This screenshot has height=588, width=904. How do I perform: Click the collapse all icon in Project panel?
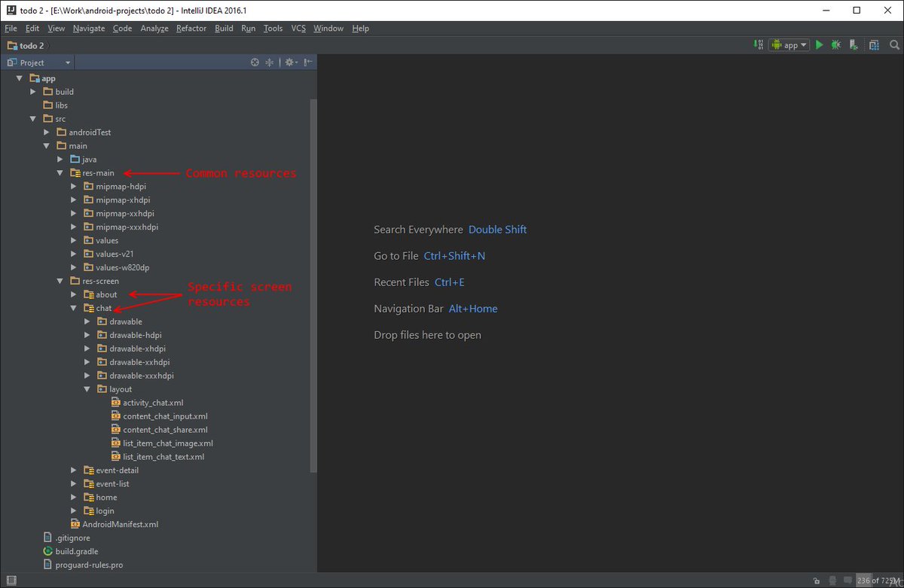270,62
